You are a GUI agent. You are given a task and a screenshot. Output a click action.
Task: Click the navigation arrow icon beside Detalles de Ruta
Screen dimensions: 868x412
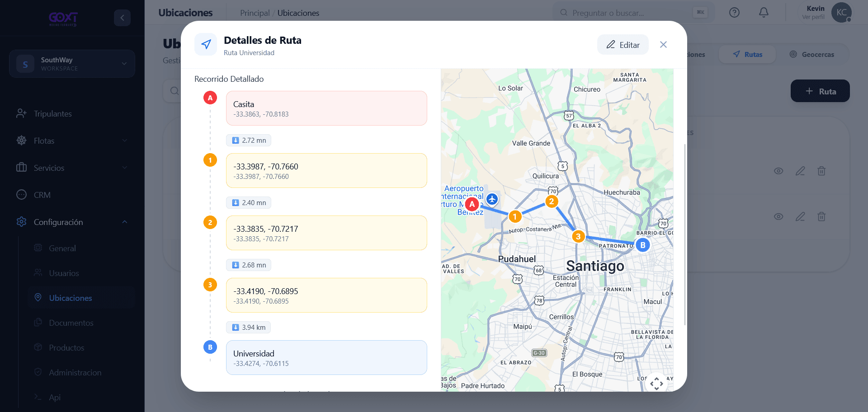coord(206,44)
